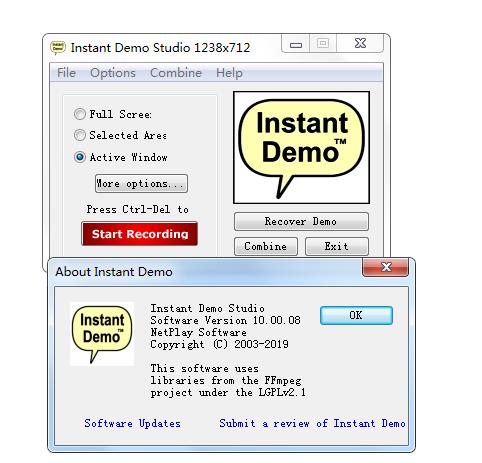Open the Options menu
The height and width of the screenshot is (463, 482).
pos(113,73)
